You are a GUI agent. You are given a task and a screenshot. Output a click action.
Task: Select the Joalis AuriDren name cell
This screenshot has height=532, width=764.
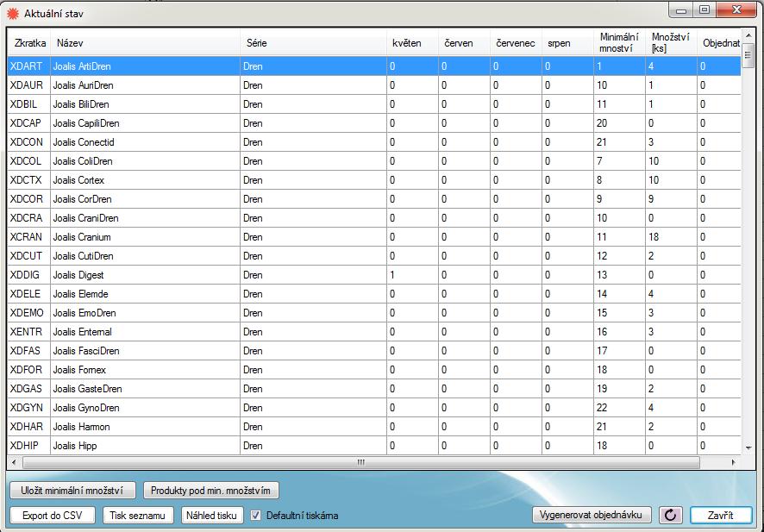pos(145,85)
